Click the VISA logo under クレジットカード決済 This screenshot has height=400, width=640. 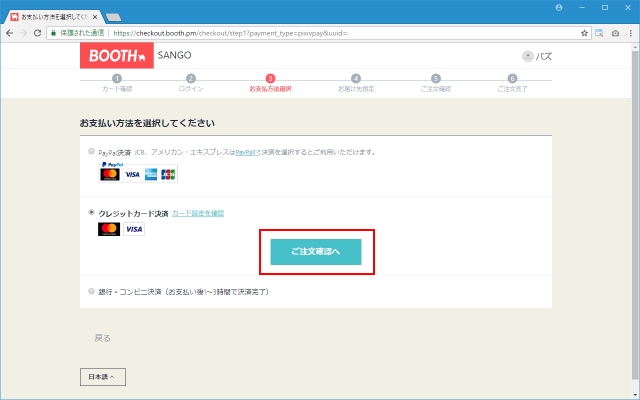pyautogui.click(x=134, y=229)
